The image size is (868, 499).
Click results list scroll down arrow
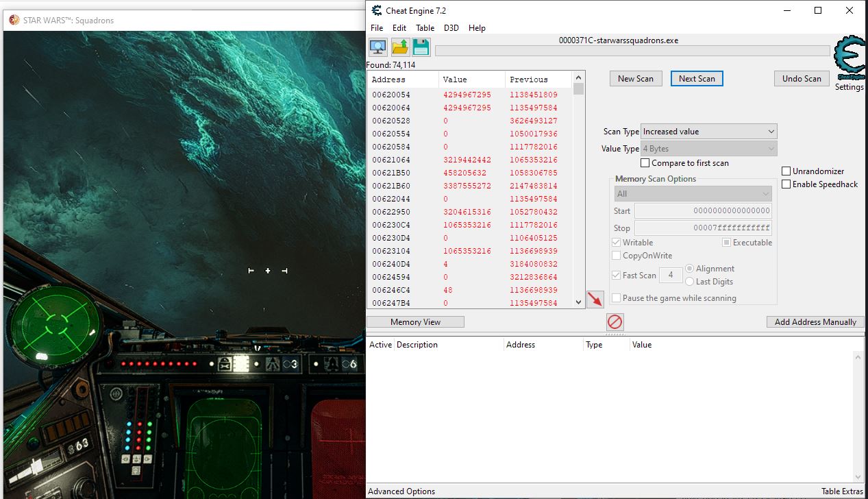click(579, 302)
